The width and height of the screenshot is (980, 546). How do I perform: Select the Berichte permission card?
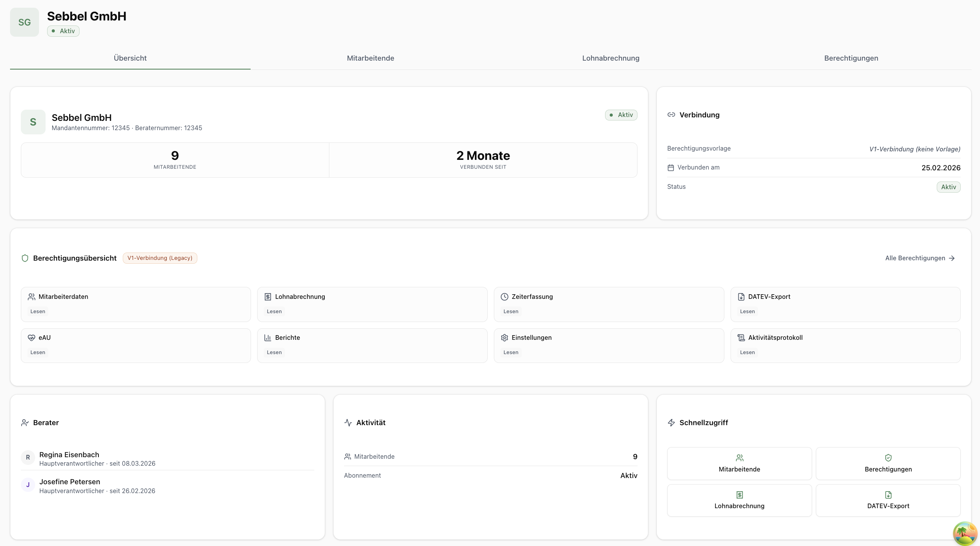point(372,346)
